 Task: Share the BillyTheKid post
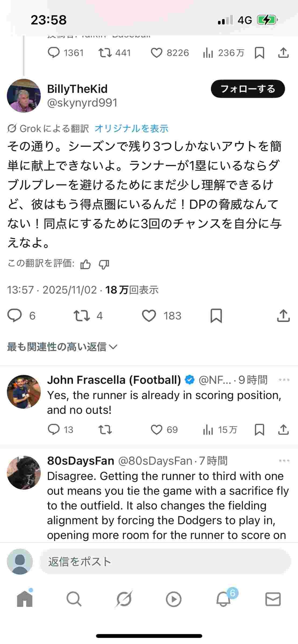tap(283, 316)
